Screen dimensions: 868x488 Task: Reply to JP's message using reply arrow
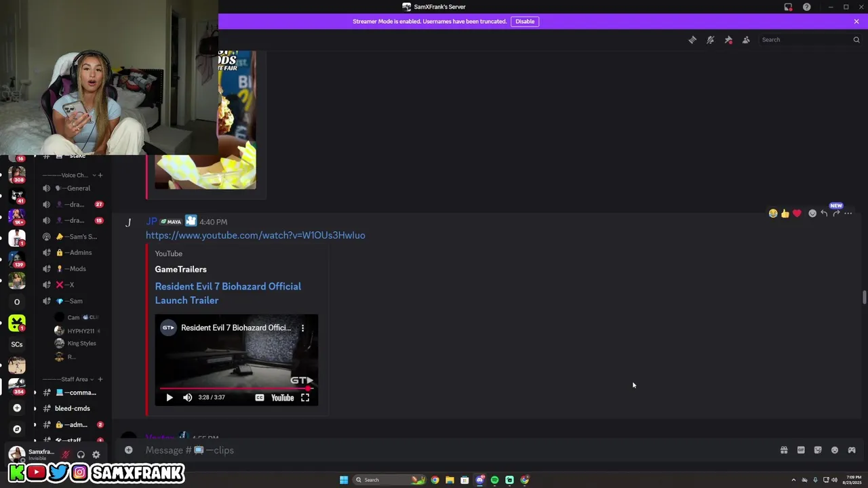coord(824,213)
